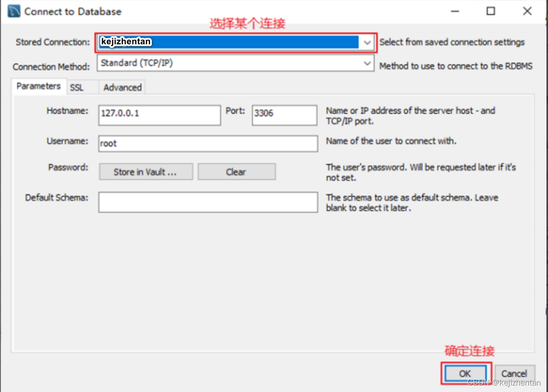The height and width of the screenshot is (392, 548).
Task: Open the Stored Connection dropdown arrow
Action: [x=367, y=43]
